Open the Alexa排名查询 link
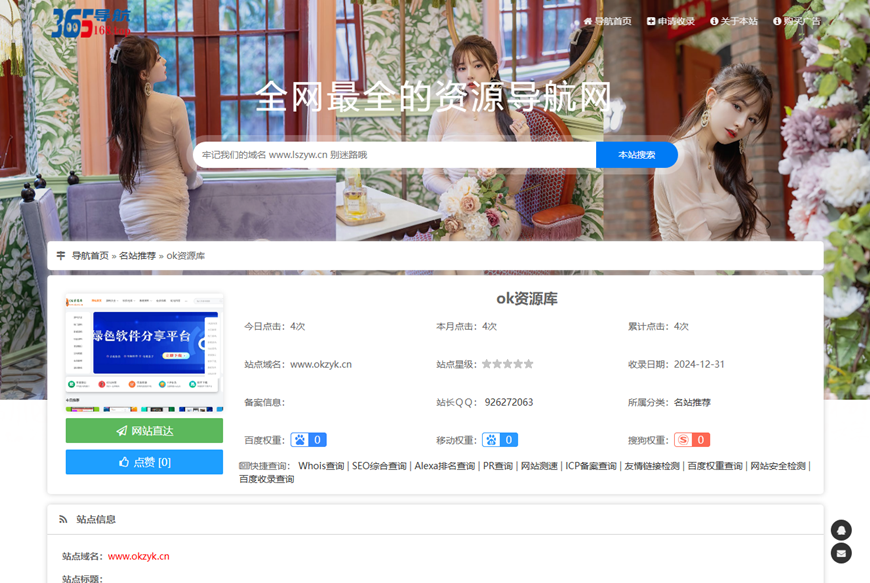The height and width of the screenshot is (583, 870). click(444, 466)
